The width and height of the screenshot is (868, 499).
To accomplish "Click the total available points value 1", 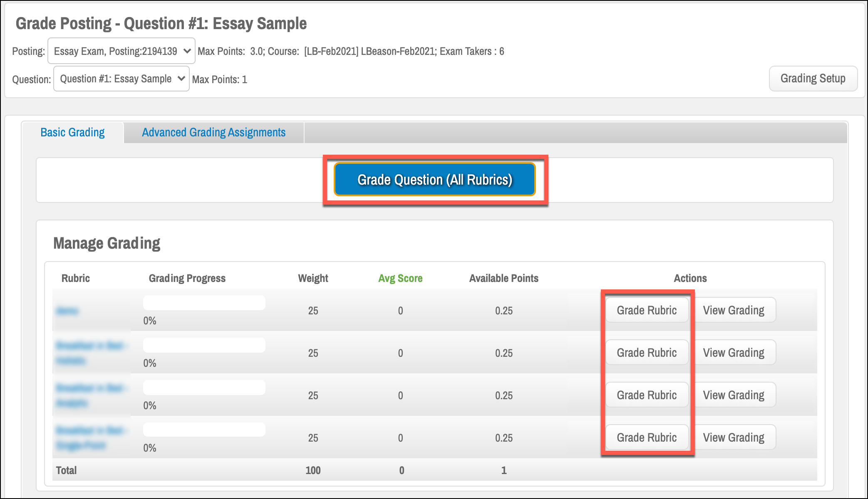I will (x=504, y=470).
